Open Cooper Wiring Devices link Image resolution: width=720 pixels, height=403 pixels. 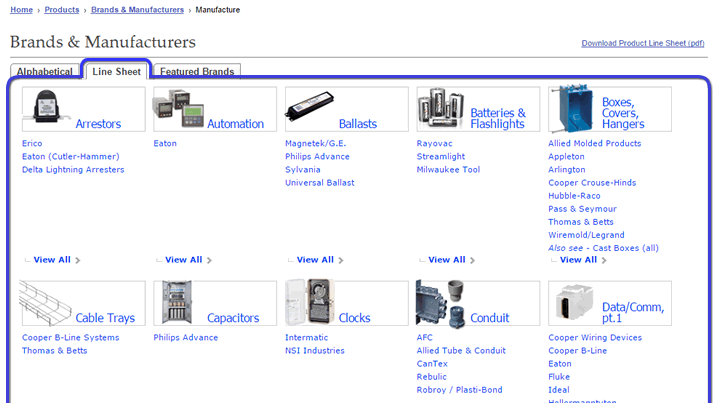coord(595,337)
